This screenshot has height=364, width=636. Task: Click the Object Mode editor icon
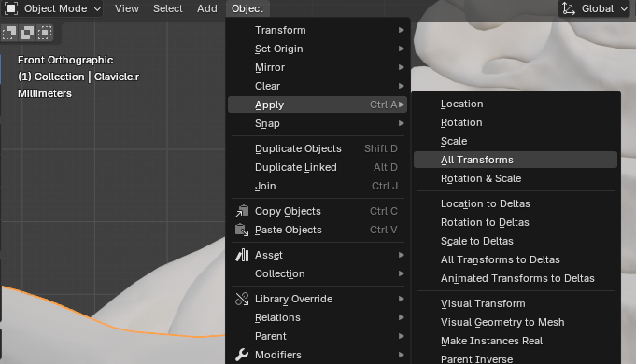coord(11,8)
